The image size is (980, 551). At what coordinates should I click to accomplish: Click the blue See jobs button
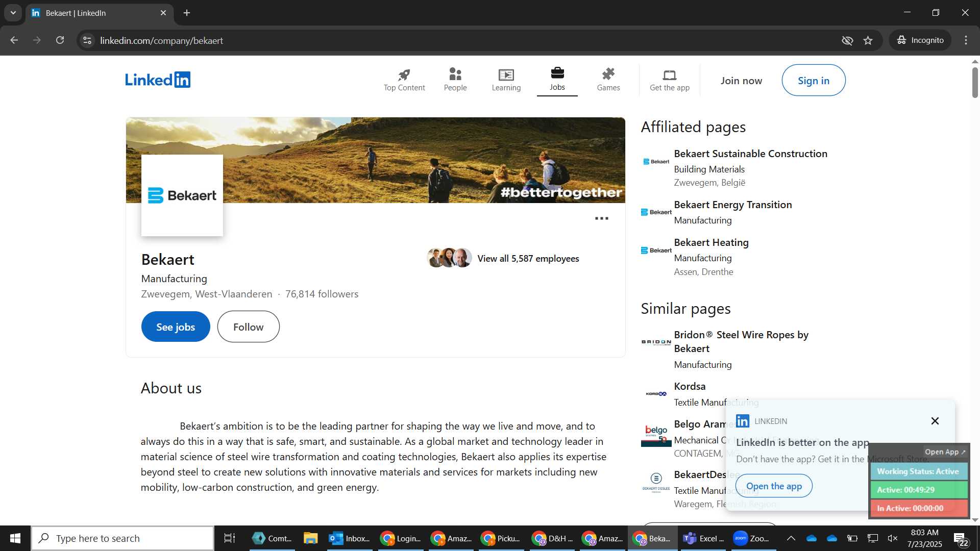(176, 327)
